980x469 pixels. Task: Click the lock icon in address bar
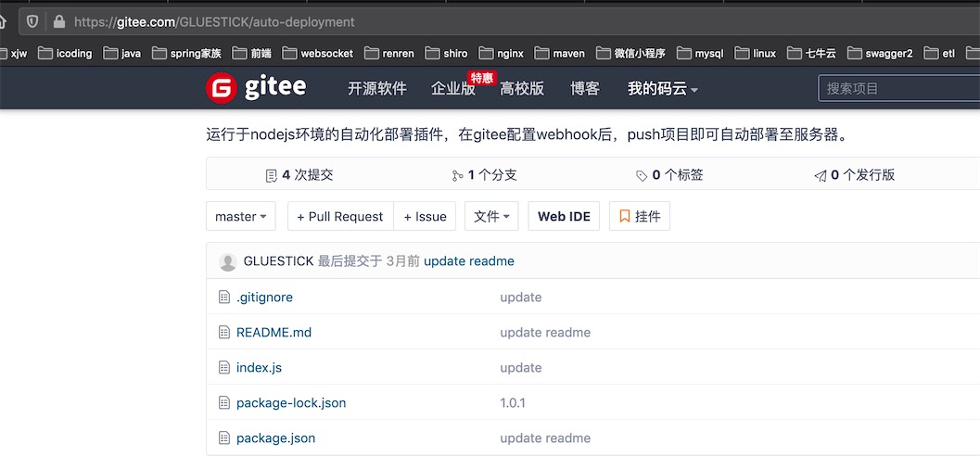(x=60, y=21)
